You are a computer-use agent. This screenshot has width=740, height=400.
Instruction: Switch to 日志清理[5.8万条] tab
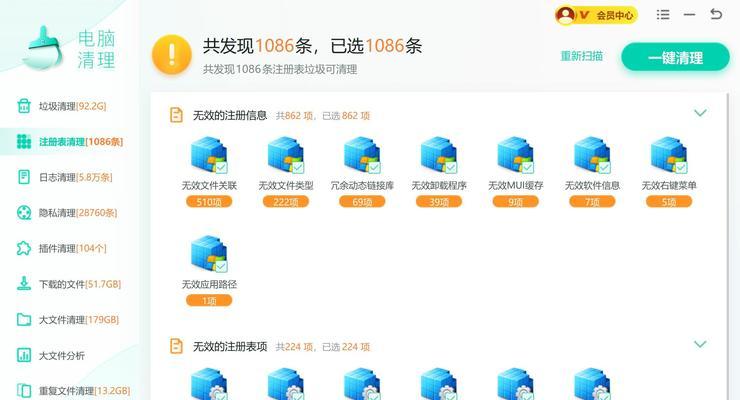coord(70,177)
